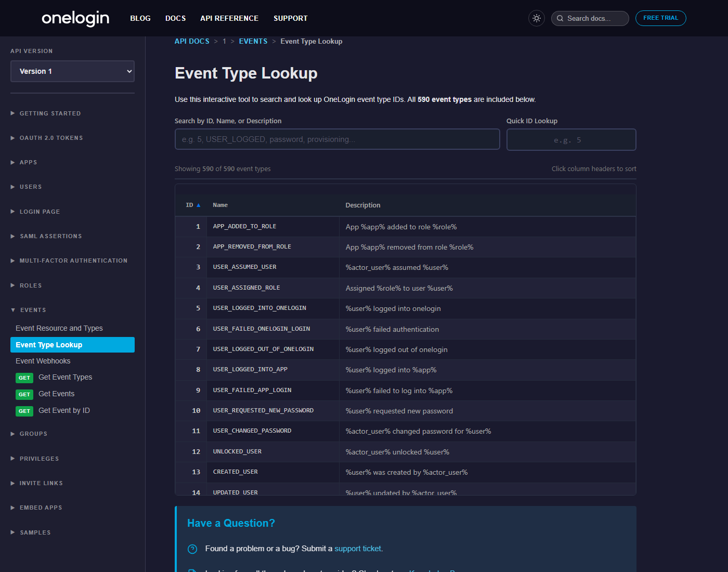This screenshot has height=572, width=728.
Task: Expand the Users sidebar section
Action: pos(26,187)
